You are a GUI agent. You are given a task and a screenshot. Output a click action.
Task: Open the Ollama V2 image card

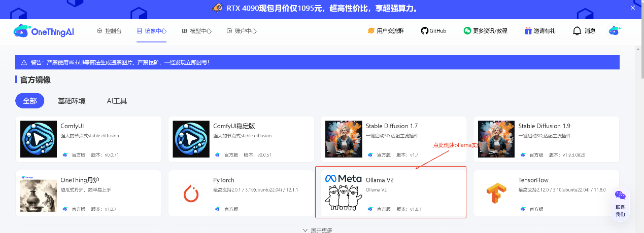[390, 192]
